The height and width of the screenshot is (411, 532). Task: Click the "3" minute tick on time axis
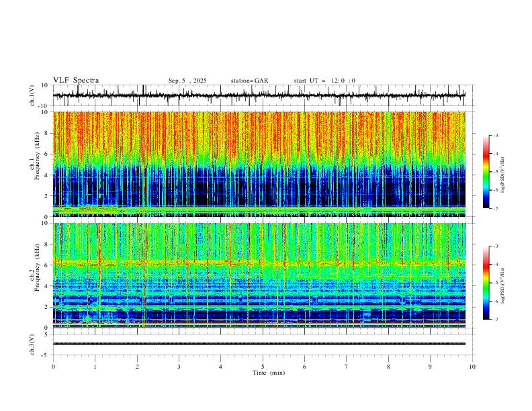[x=179, y=367]
